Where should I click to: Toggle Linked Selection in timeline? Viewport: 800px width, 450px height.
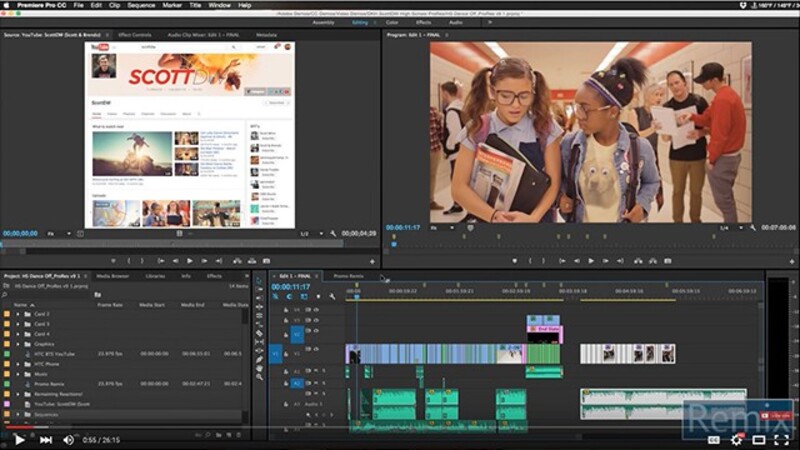click(x=304, y=296)
